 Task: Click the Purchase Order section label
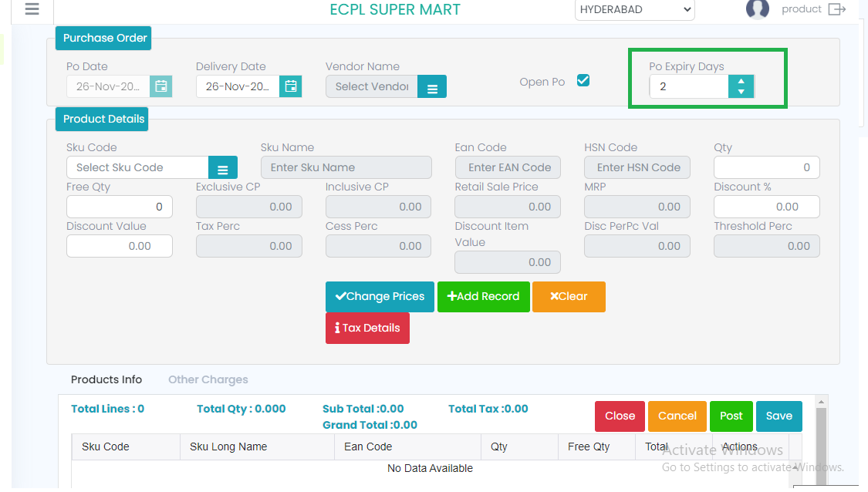tap(103, 39)
